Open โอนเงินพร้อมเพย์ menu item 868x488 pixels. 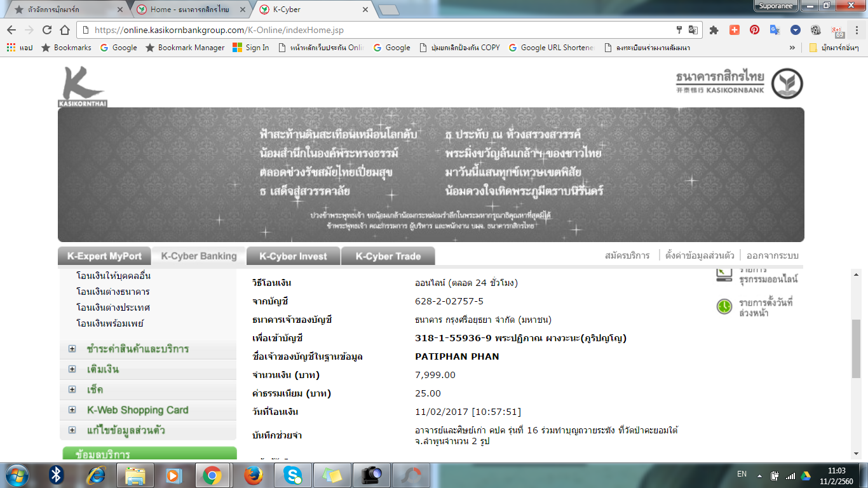coord(110,323)
